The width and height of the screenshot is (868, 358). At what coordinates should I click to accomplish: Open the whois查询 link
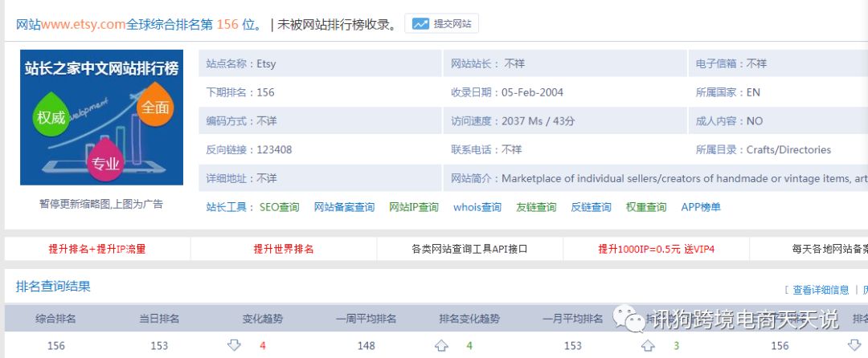(x=477, y=207)
